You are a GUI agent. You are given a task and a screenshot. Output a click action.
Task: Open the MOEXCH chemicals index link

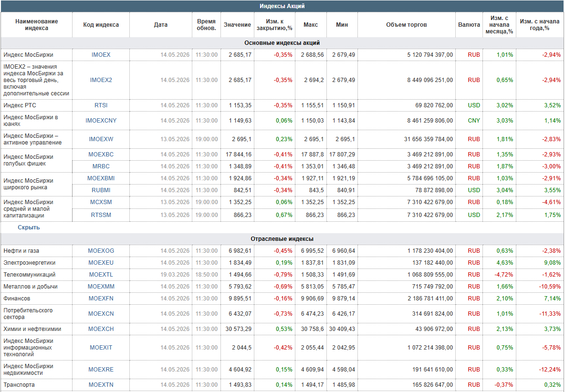click(101, 329)
